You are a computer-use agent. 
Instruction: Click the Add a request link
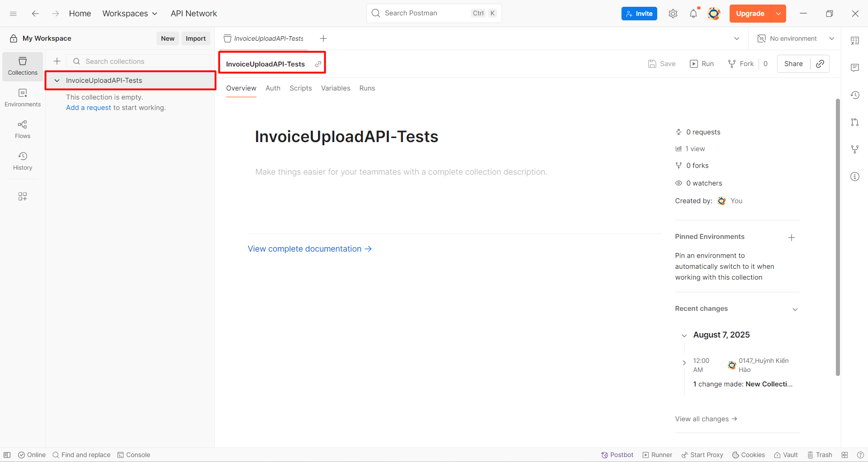pyautogui.click(x=88, y=108)
